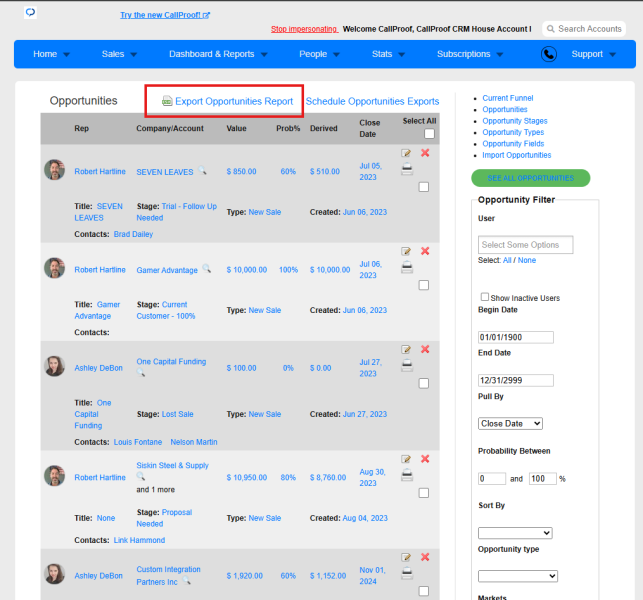Tick the Gamer Advantage row checkbox
This screenshot has width=643, height=600.
click(x=424, y=285)
